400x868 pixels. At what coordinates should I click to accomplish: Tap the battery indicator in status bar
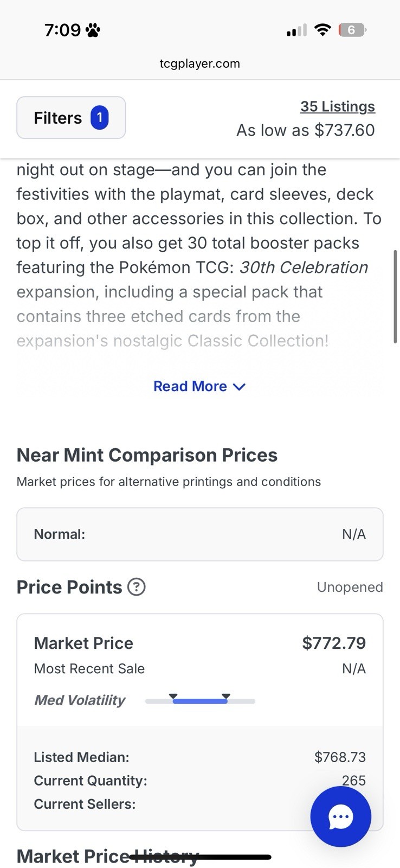point(352,30)
